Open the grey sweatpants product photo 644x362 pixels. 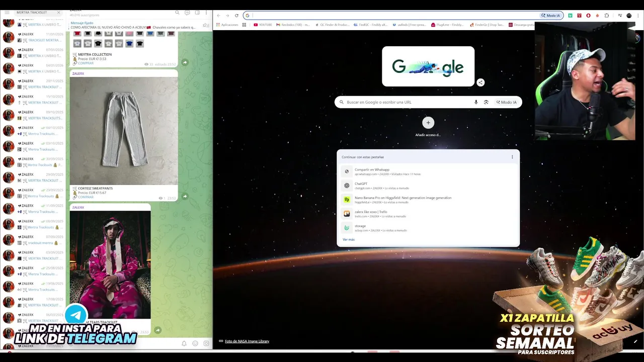[x=124, y=131]
